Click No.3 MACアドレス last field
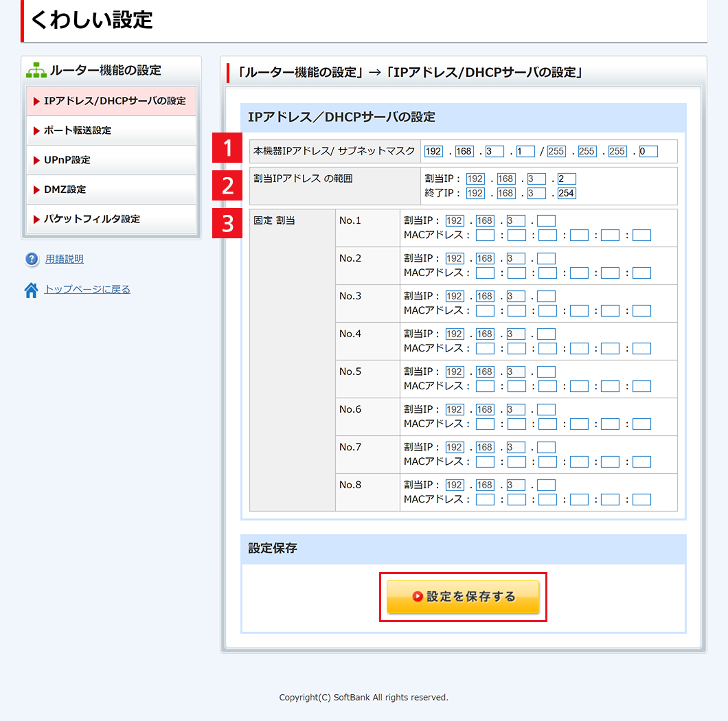 (641, 310)
